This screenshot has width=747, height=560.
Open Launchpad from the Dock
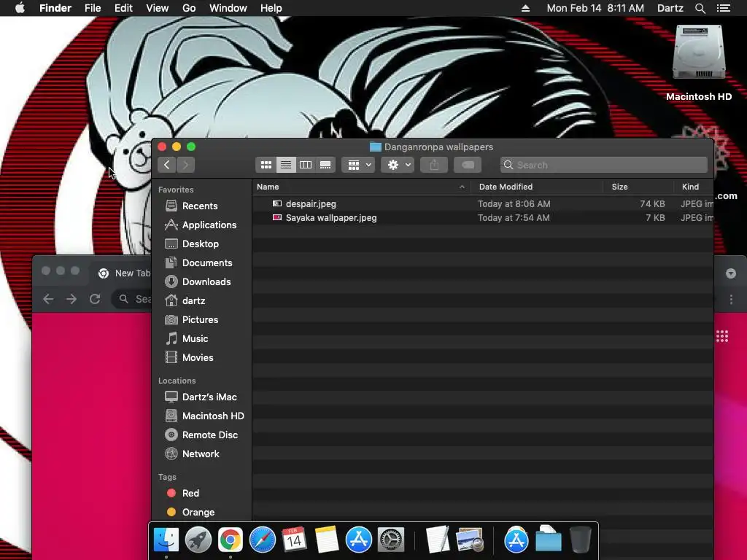click(198, 540)
